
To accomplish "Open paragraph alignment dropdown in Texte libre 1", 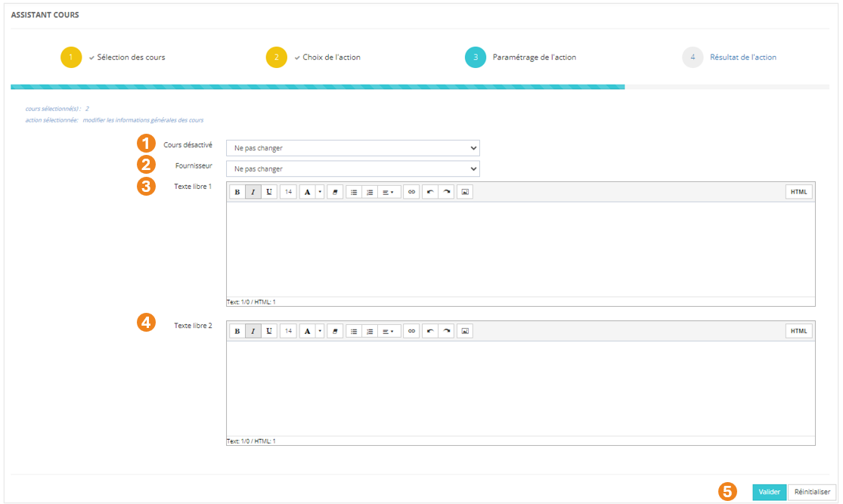I will tap(389, 192).
